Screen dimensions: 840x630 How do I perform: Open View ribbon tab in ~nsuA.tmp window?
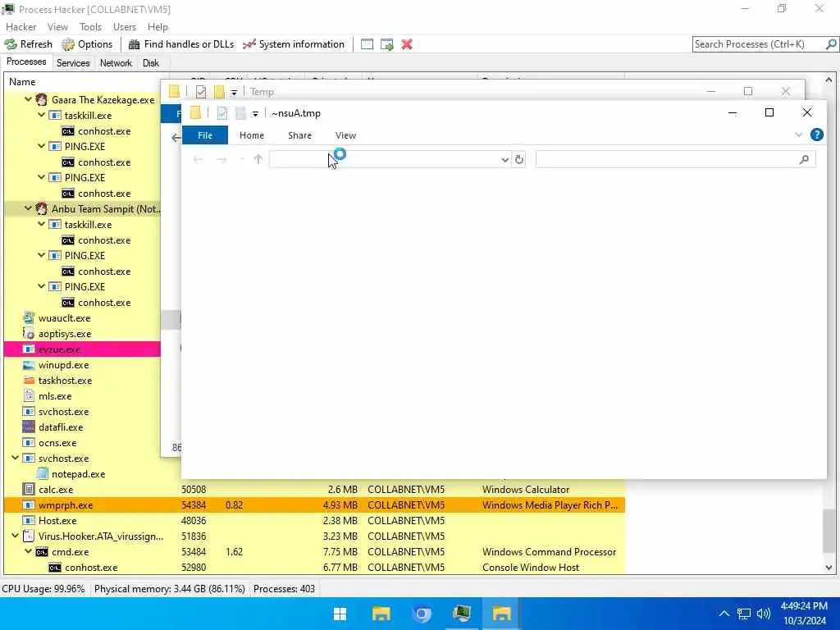click(345, 135)
